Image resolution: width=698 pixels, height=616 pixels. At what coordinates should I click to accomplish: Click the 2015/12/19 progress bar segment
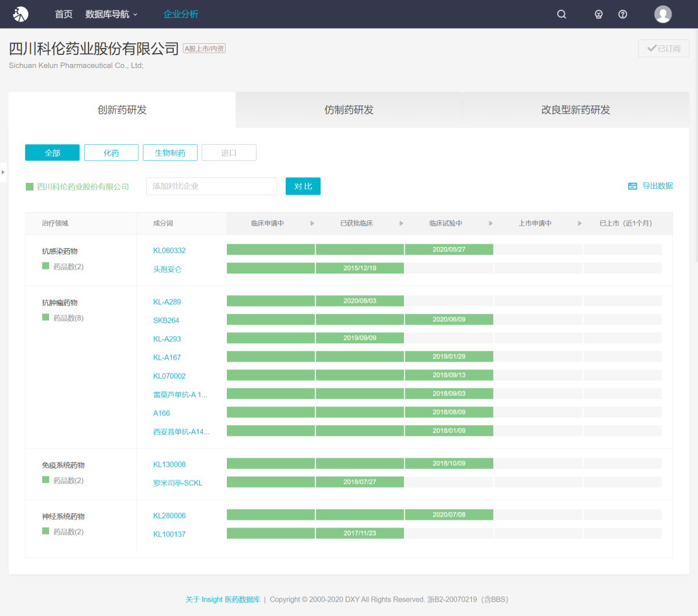pyautogui.click(x=360, y=268)
